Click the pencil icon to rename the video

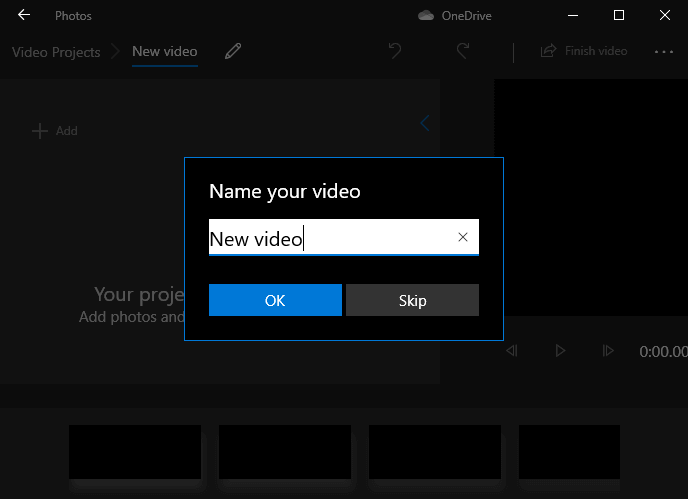[233, 51]
